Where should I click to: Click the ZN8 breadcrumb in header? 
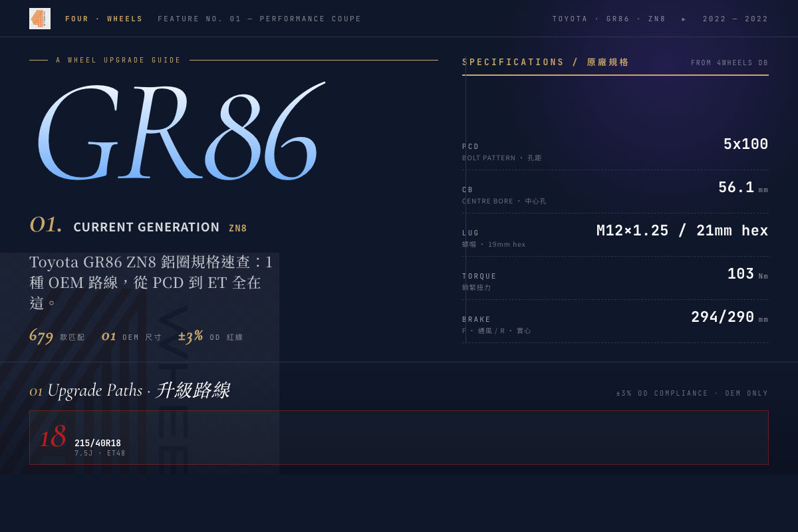657,19
